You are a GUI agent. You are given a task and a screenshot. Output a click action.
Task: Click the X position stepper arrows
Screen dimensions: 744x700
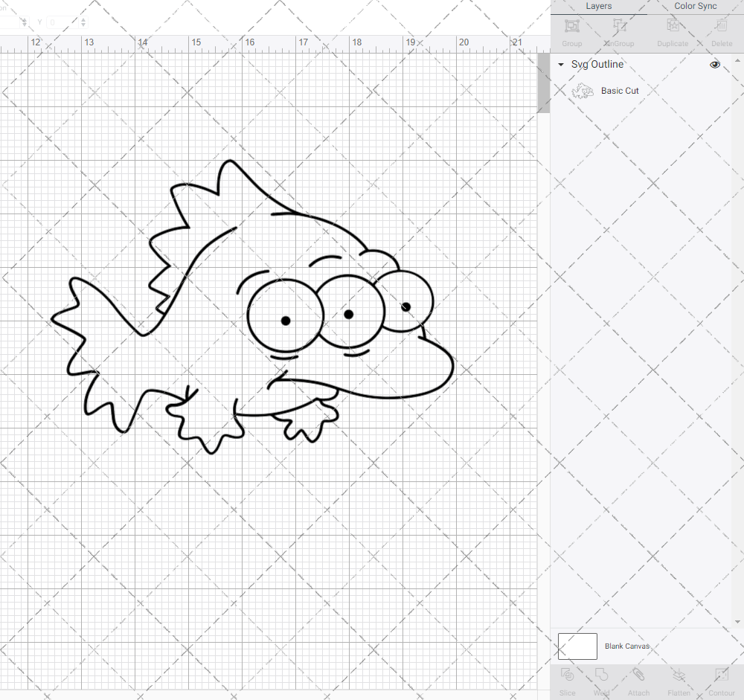click(24, 22)
